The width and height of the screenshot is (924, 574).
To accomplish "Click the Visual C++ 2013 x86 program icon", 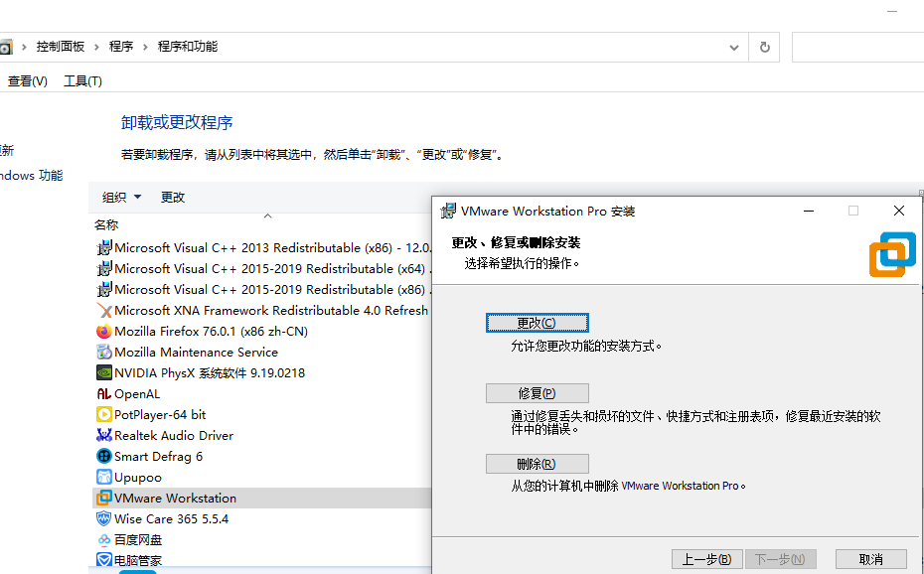I will [x=103, y=248].
